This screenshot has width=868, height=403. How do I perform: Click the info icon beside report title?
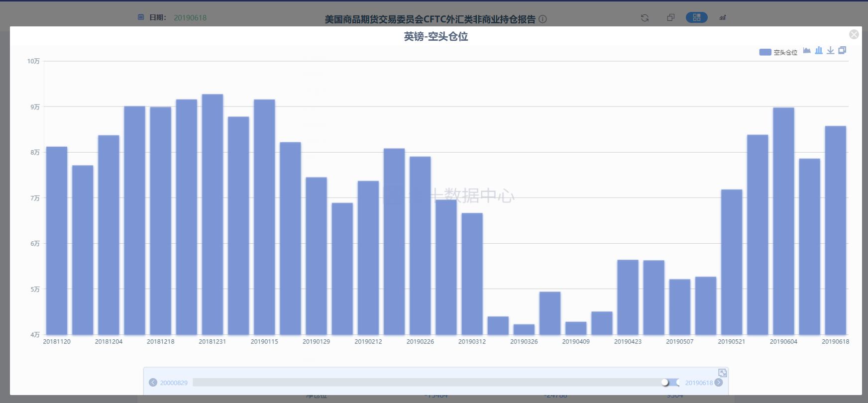[542, 19]
